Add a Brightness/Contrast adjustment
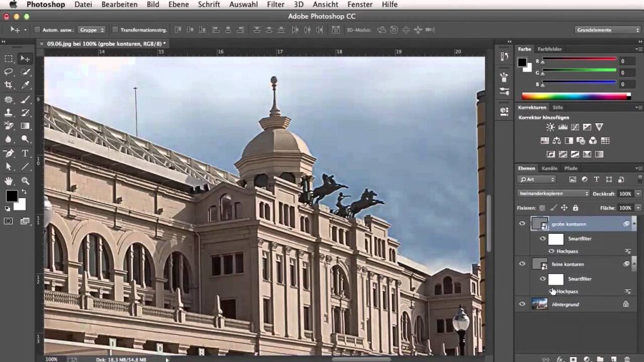Image resolution: width=644 pixels, height=362 pixels. 550,127
